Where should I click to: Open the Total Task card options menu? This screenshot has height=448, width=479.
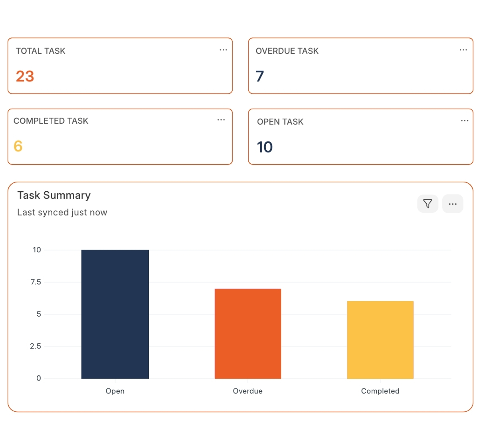tap(223, 50)
